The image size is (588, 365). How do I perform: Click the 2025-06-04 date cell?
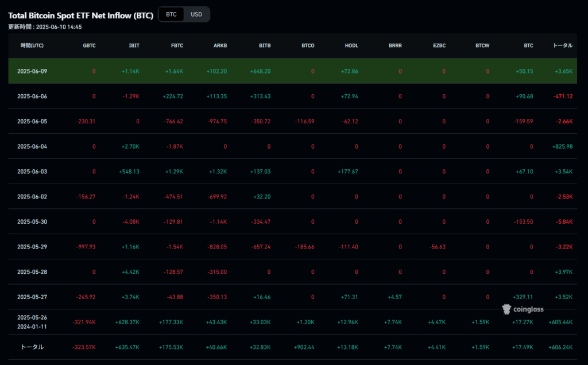pos(32,146)
